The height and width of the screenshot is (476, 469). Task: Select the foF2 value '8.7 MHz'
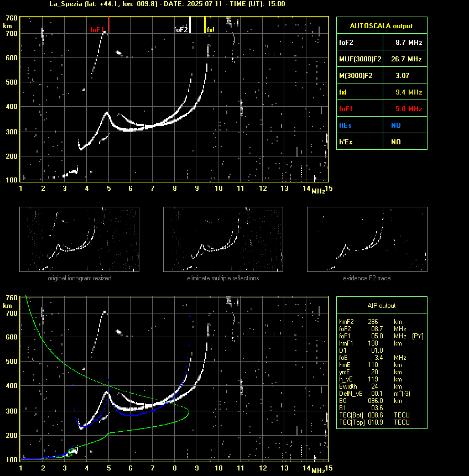409,43
